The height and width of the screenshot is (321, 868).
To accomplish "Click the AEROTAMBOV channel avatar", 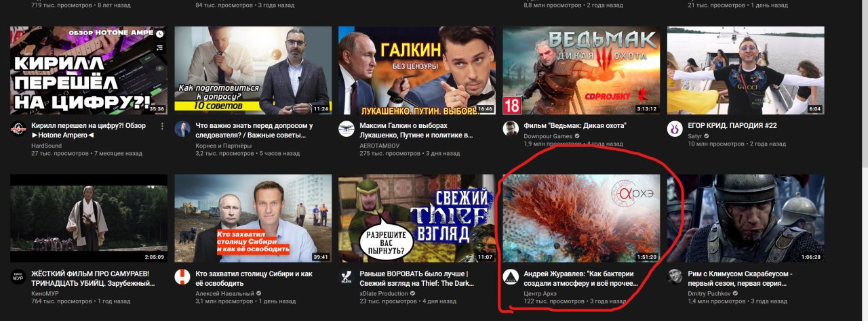I will point(346,129).
